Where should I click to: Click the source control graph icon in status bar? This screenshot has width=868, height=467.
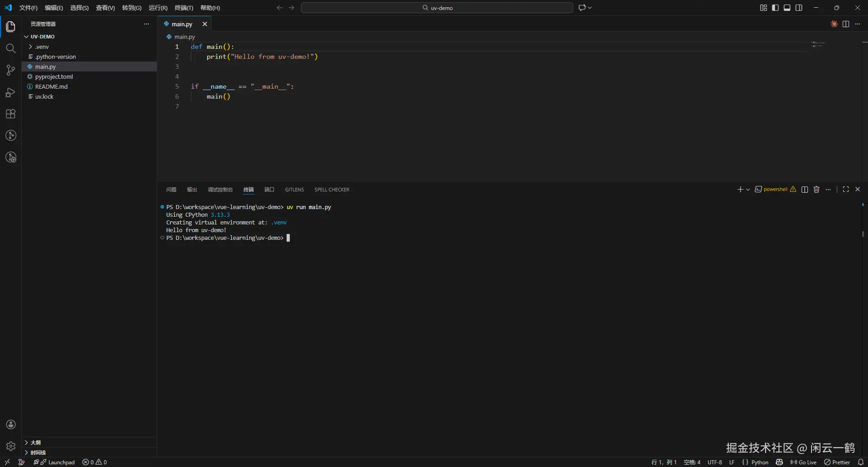pos(21,462)
